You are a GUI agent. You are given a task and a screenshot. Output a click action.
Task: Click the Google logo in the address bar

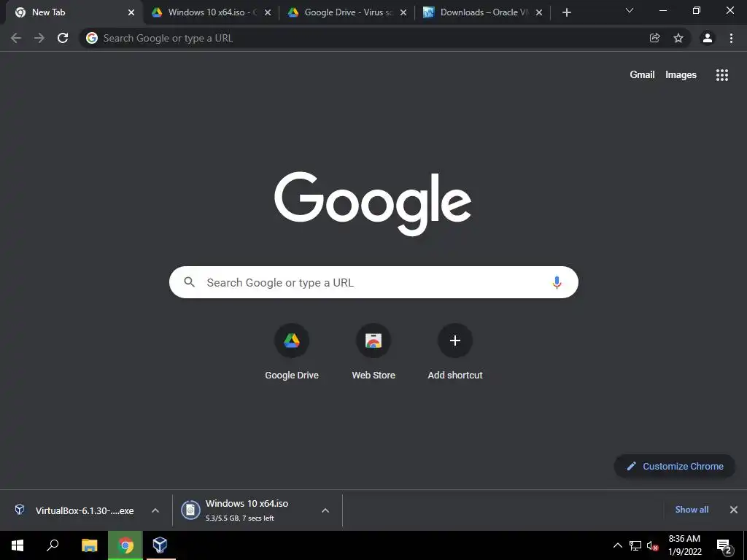91,38
